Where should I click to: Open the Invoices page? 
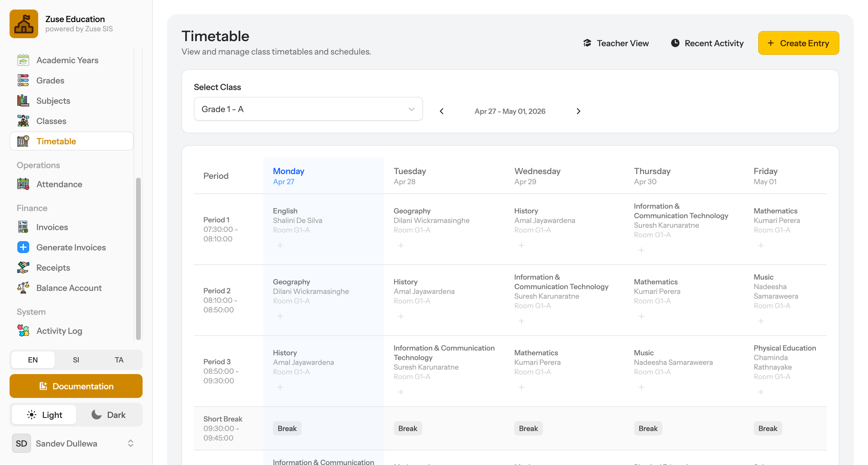(71, 227)
